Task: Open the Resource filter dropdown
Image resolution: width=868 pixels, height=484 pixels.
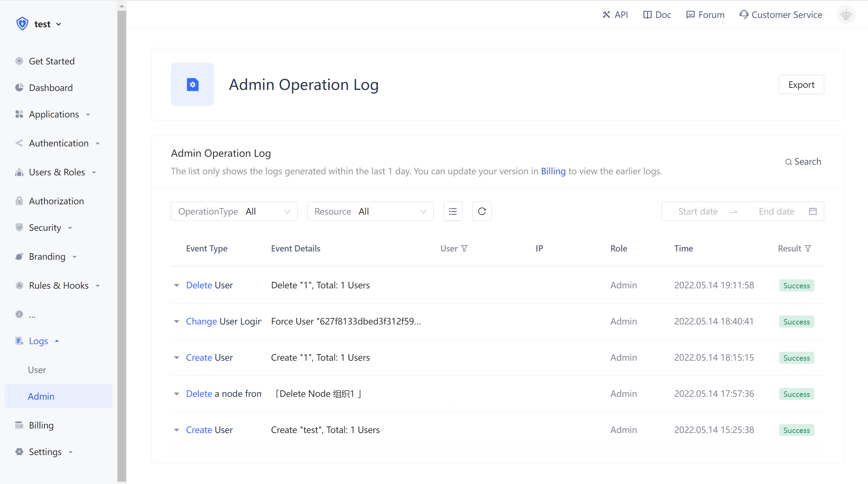Action: click(370, 211)
